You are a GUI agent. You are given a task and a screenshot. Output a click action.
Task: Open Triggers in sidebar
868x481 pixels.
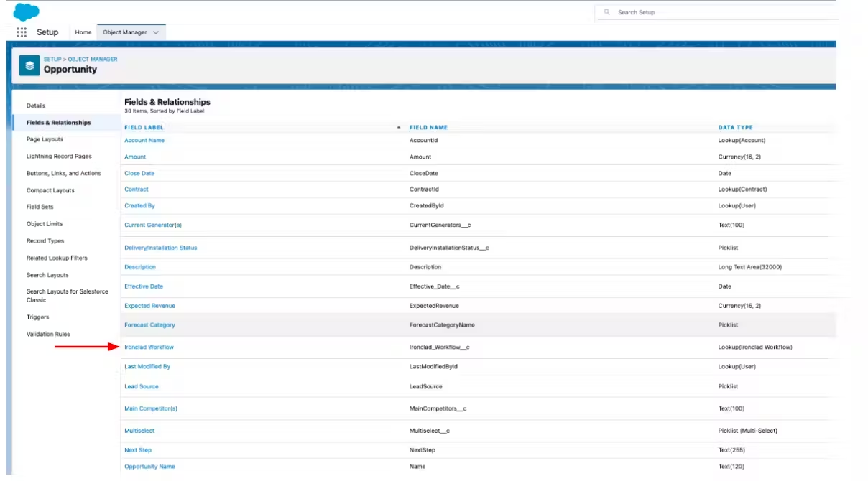[38, 317]
